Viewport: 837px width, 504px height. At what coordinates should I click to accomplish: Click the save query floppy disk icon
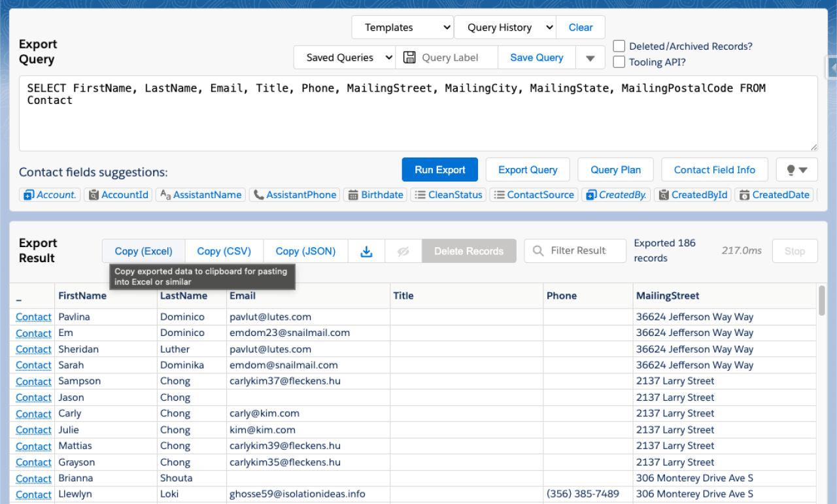[409, 57]
